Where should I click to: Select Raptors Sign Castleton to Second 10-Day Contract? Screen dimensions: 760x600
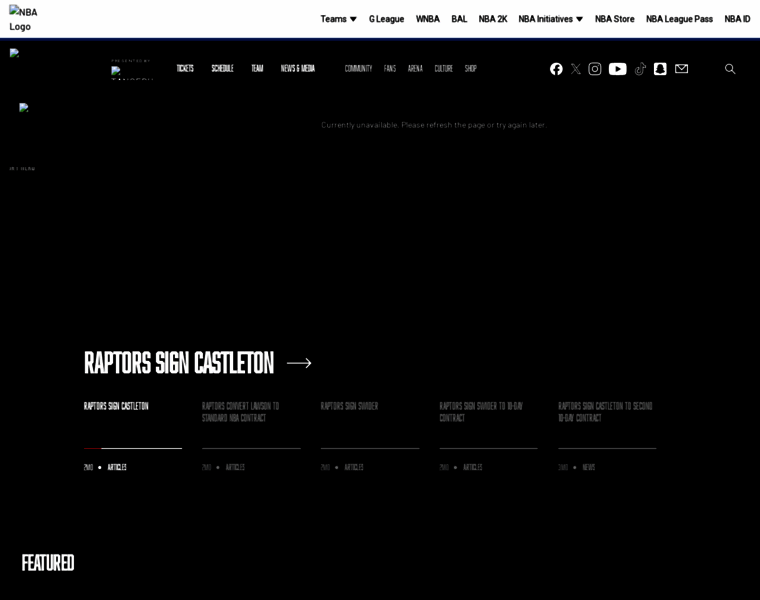pos(605,412)
